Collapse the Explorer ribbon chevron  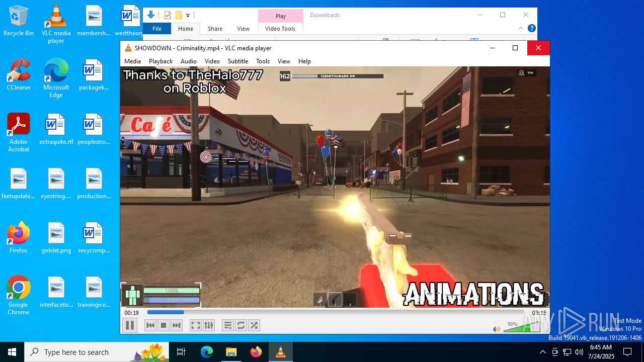pyautogui.click(x=521, y=29)
